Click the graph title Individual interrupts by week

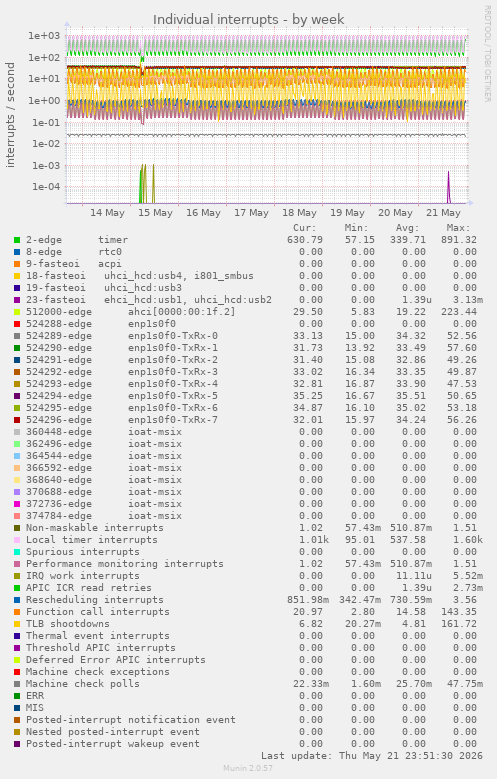point(248,19)
